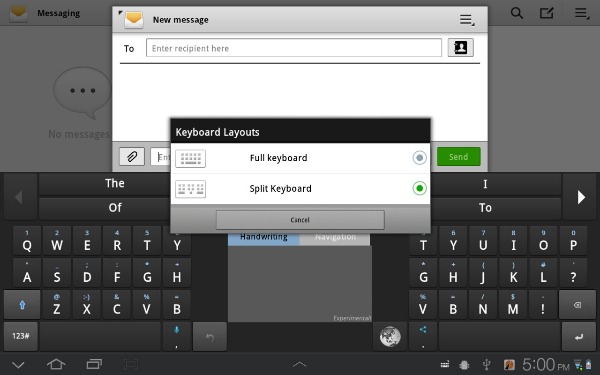Open the contacts picker icon
The height and width of the screenshot is (375, 600).
tap(461, 48)
